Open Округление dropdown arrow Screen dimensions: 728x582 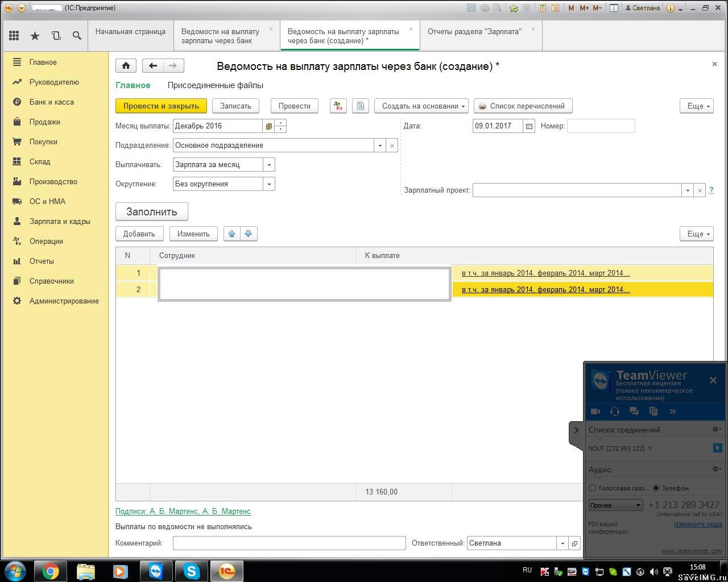pos(269,184)
